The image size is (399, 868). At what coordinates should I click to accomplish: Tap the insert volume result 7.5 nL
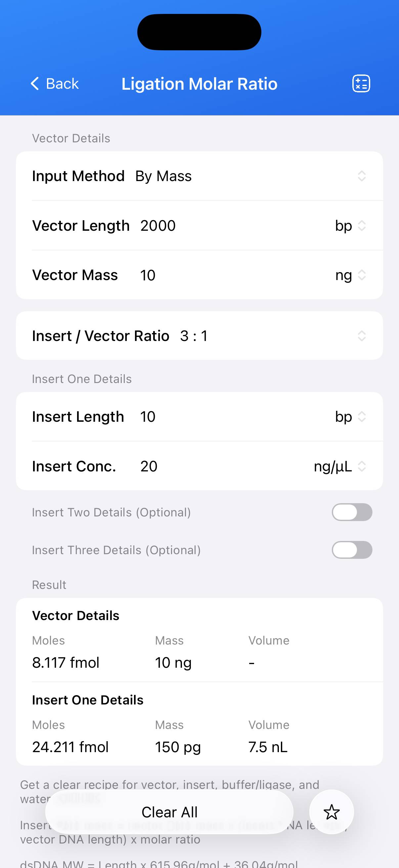tap(268, 747)
